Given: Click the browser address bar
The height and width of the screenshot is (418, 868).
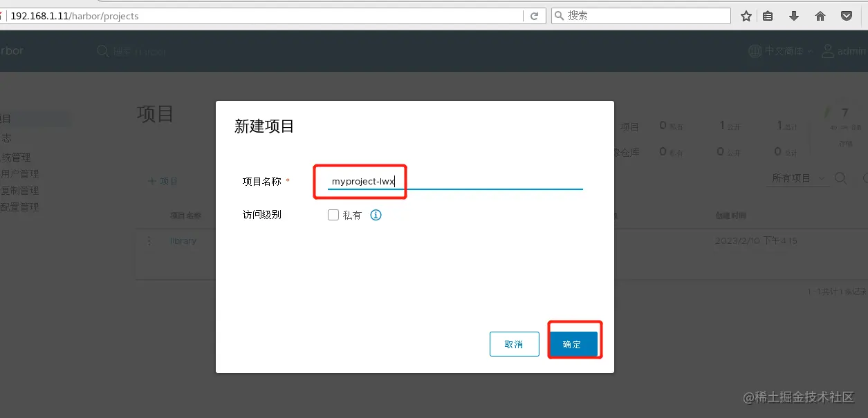Looking at the screenshot, I should pos(263,16).
